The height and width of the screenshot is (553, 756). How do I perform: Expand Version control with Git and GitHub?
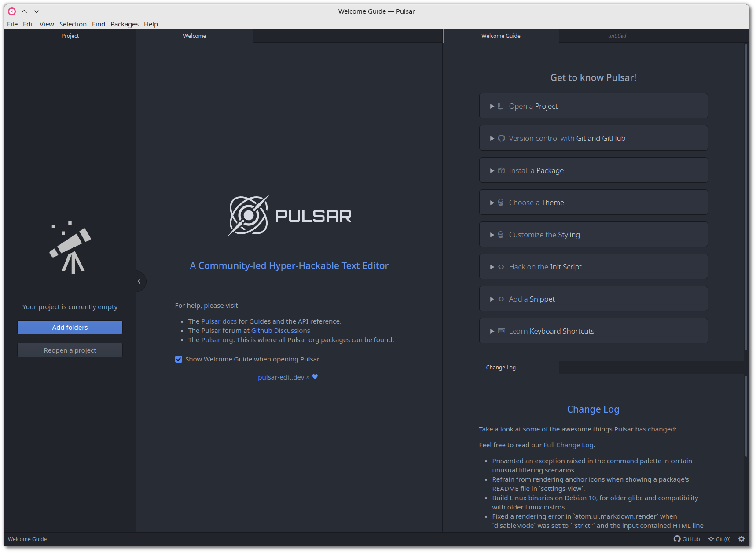click(593, 138)
